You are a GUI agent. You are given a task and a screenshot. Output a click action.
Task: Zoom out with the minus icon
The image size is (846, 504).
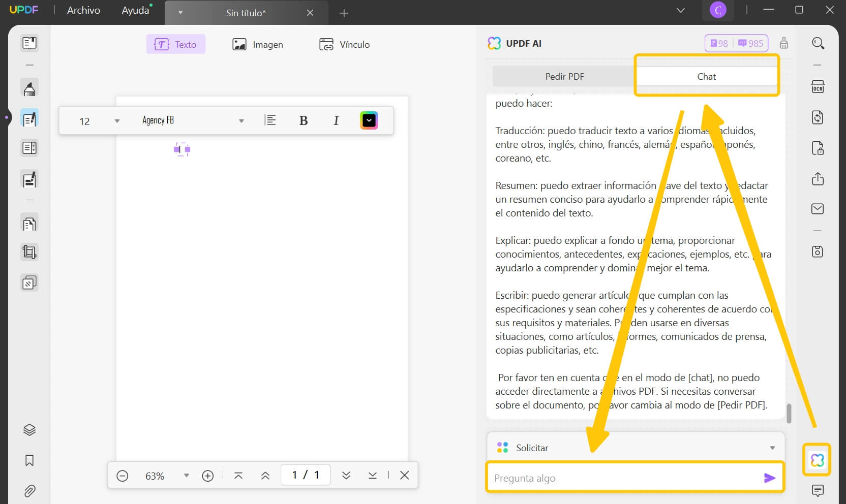tap(123, 476)
